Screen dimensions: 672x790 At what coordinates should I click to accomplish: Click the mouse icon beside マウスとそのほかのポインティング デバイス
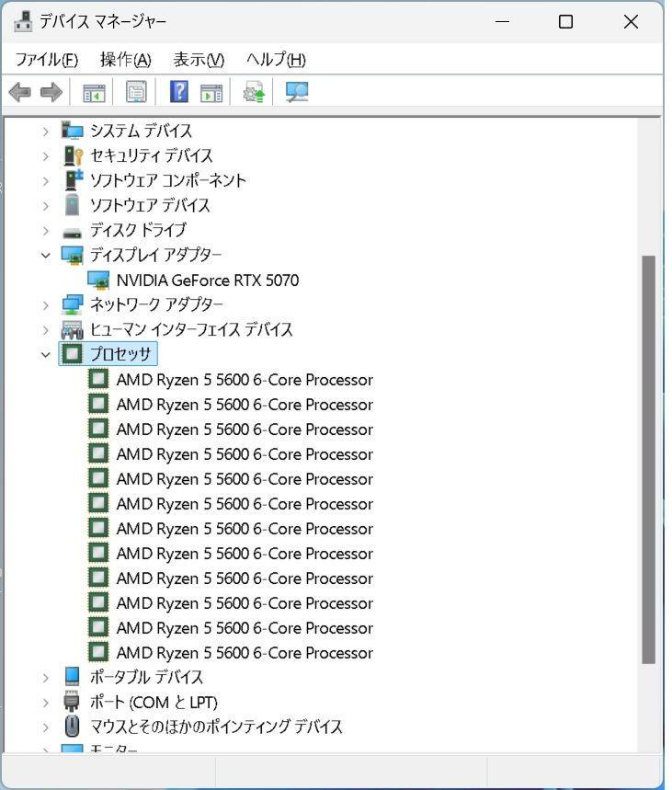coord(73,726)
